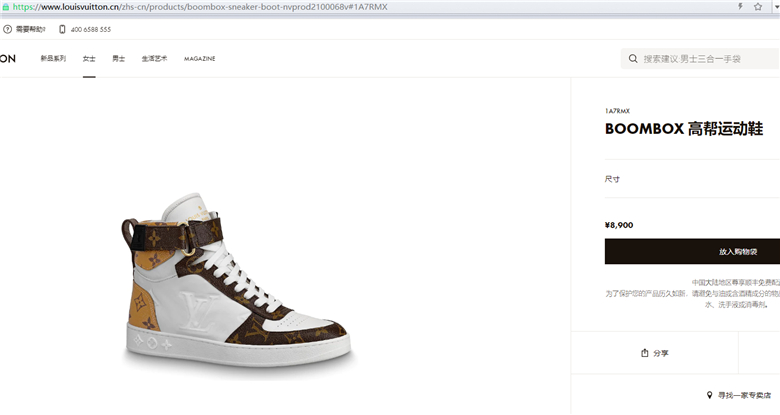The width and height of the screenshot is (780, 415).
Task: Click the partial logo at top left
Action: click(x=8, y=59)
